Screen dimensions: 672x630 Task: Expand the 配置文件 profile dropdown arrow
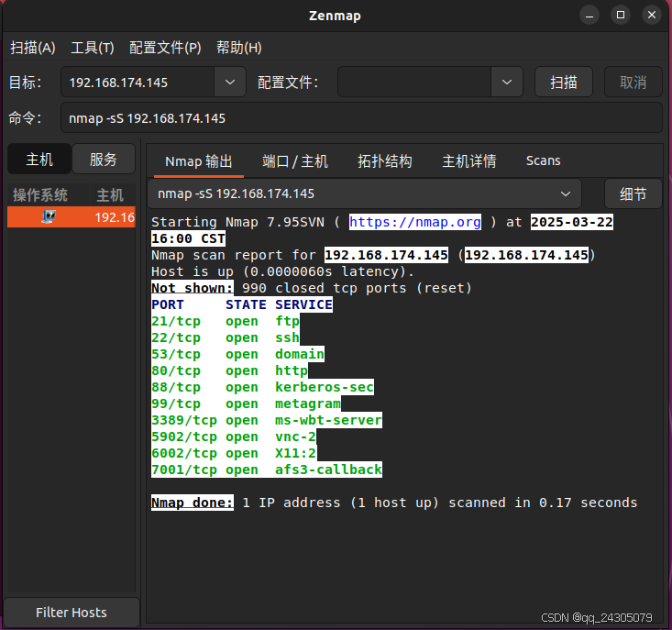pos(507,82)
